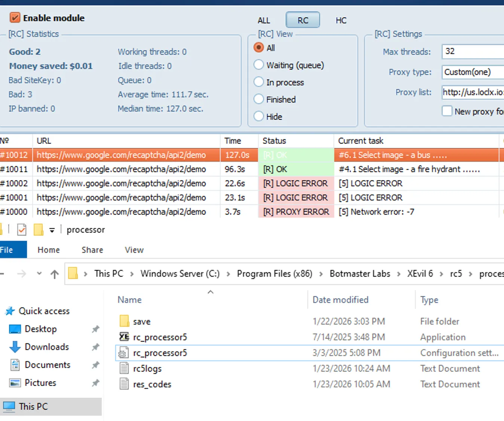Open the rc5logs text document
The width and height of the screenshot is (504, 421).
coord(147,368)
